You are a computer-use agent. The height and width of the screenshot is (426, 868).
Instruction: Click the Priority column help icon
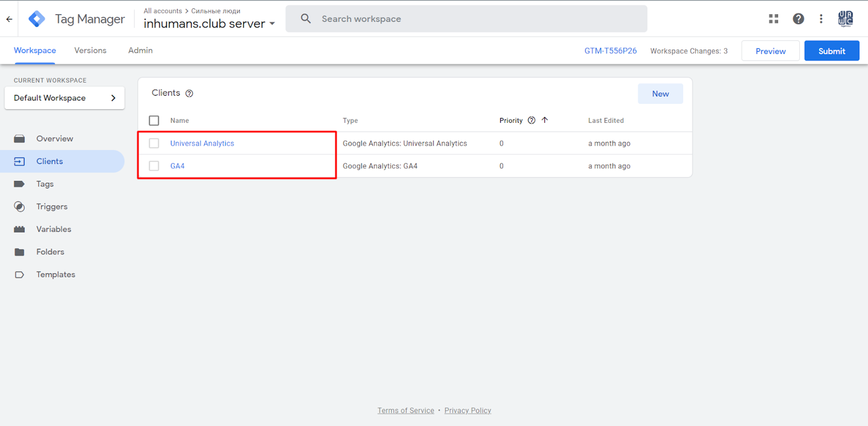pyautogui.click(x=531, y=120)
